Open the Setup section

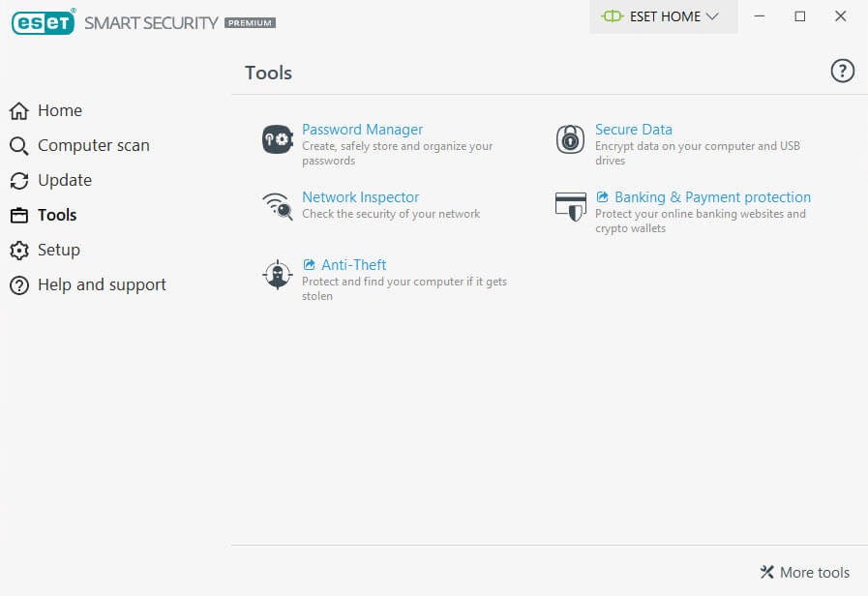click(x=59, y=251)
